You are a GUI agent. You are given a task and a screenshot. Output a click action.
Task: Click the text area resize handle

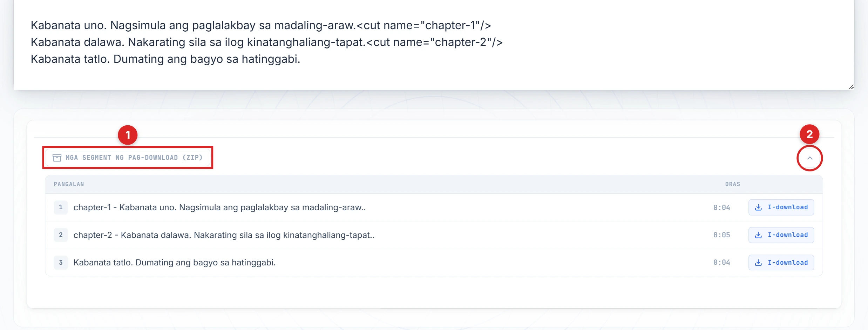pyautogui.click(x=851, y=87)
